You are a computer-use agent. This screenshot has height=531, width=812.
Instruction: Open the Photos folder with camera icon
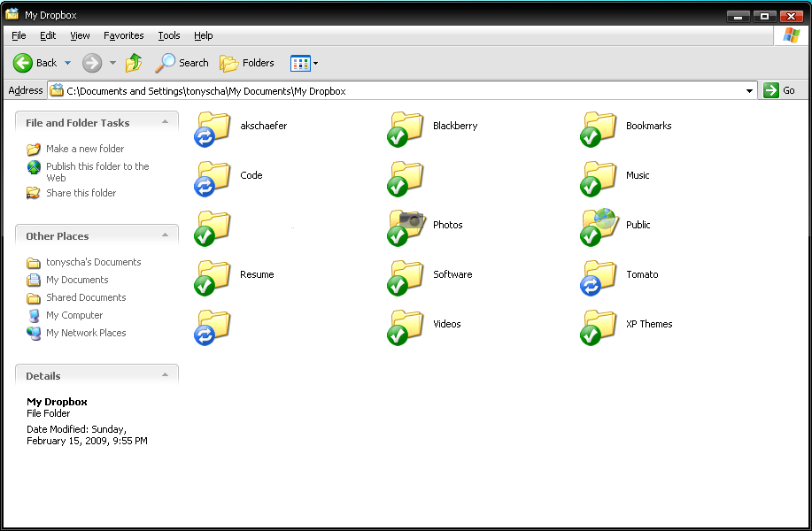(x=407, y=226)
